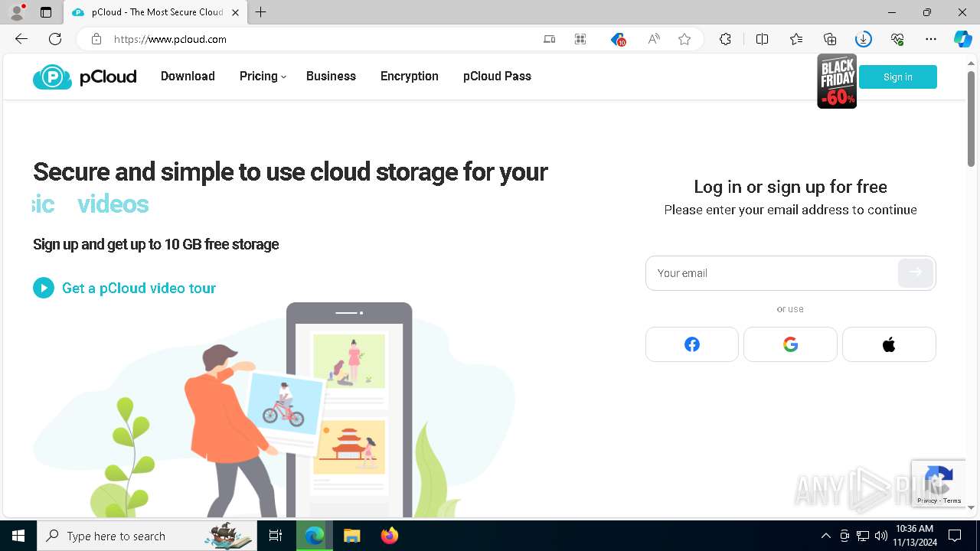This screenshot has width=980, height=551.
Task: Select the pCloud browser tab
Action: 154,12
